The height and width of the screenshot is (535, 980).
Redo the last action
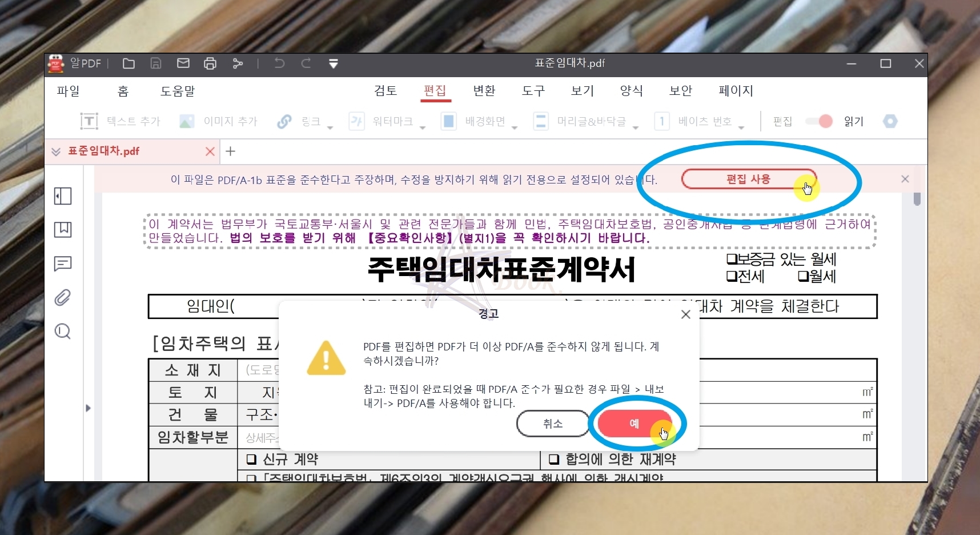coord(306,63)
